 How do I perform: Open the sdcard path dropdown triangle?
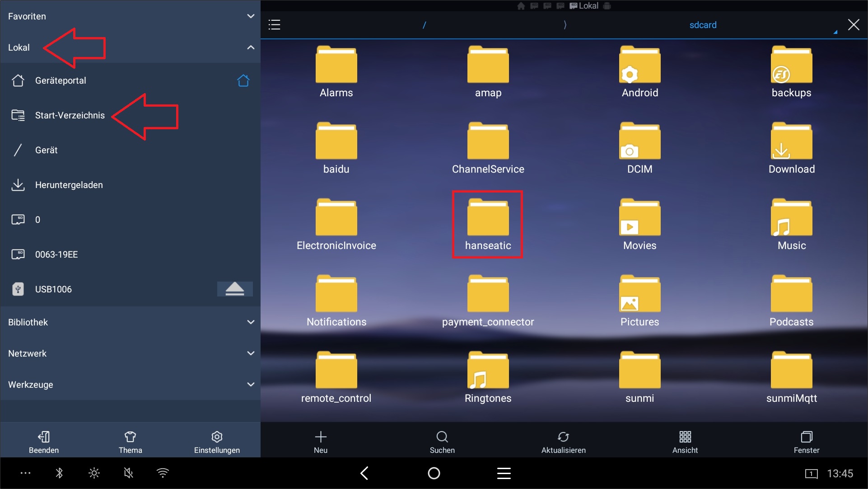[835, 32]
